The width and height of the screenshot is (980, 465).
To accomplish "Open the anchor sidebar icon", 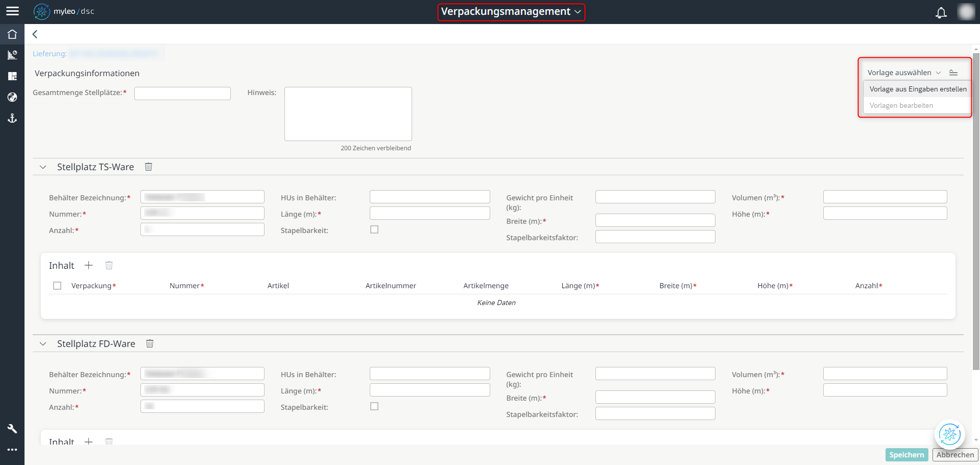I will click(x=12, y=118).
